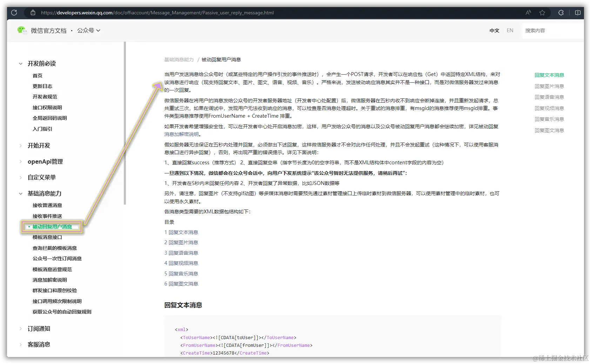Open the 入门指引 sidebar item

[x=42, y=129]
